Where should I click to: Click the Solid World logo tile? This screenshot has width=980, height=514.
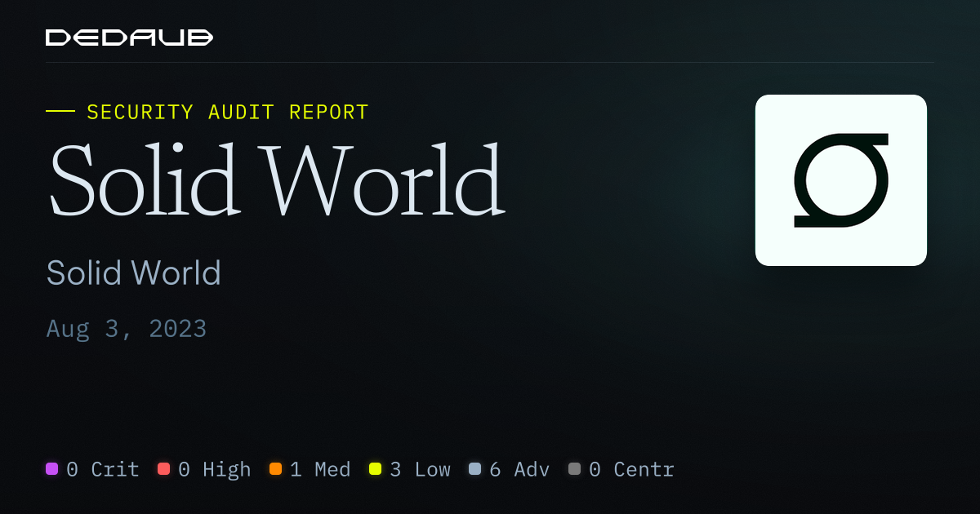(841, 180)
